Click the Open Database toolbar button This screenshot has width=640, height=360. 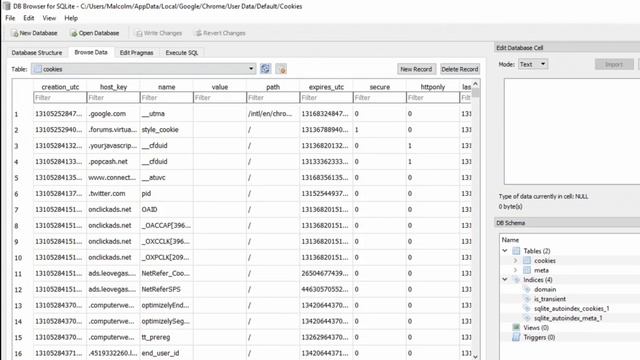95,33
